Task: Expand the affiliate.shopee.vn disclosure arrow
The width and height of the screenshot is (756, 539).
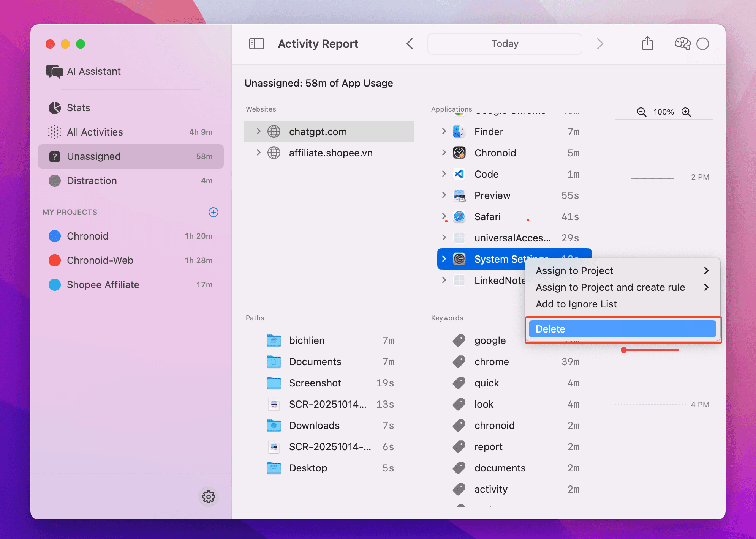Action: click(259, 153)
